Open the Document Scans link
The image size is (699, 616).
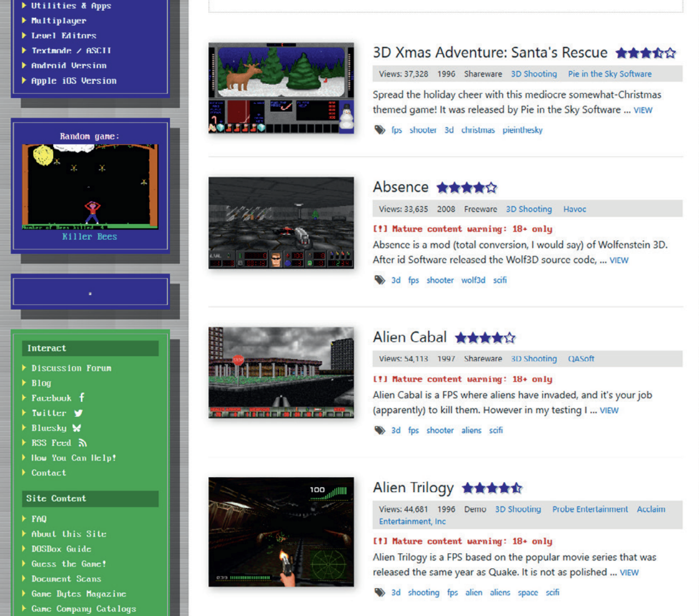click(66, 579)
